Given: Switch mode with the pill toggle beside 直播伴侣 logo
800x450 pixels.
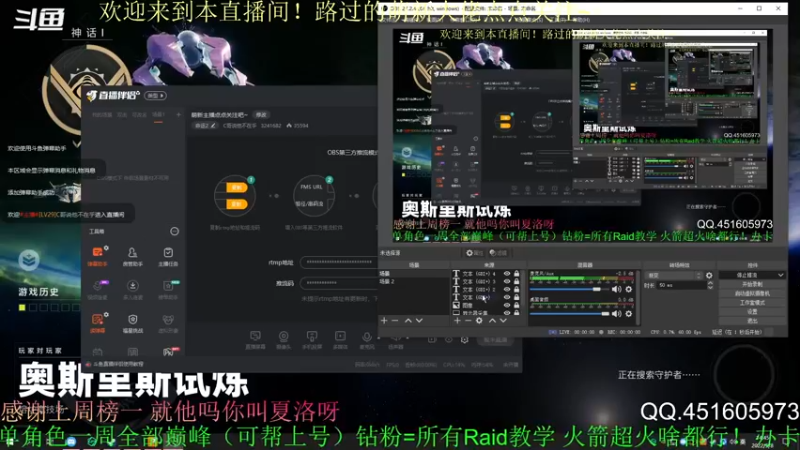Looking at the screenshot, I should point(155,95).
